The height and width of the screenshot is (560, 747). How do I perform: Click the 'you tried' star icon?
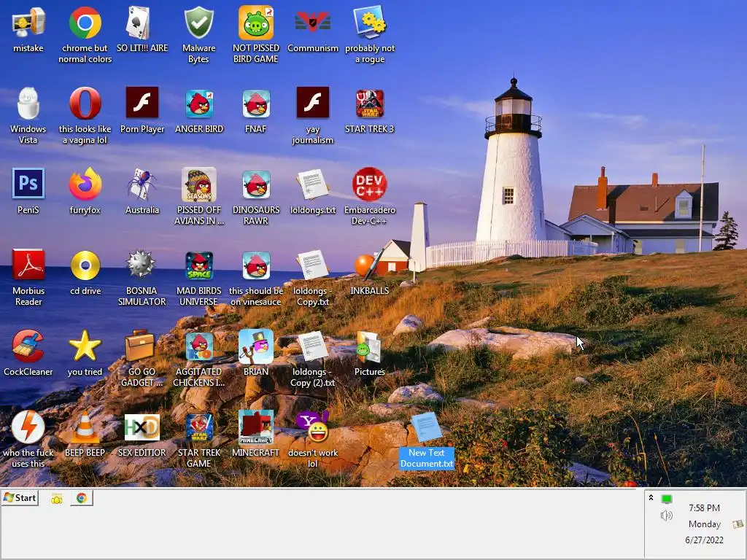[85, 346]
